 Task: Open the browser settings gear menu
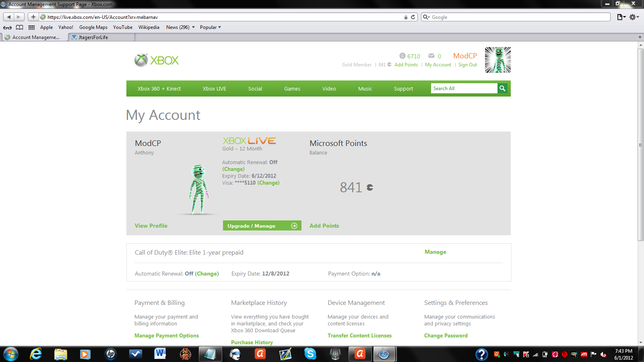634,17
